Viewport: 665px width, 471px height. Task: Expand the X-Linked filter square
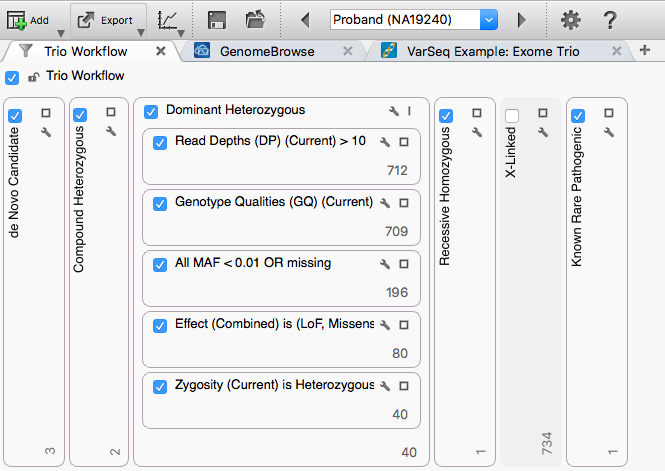click(x=543, y=113)
